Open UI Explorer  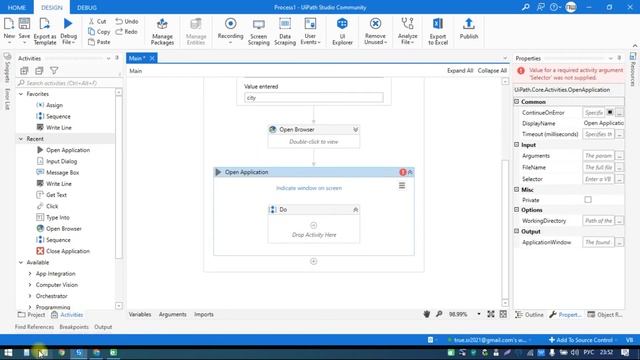pos(342,31)
